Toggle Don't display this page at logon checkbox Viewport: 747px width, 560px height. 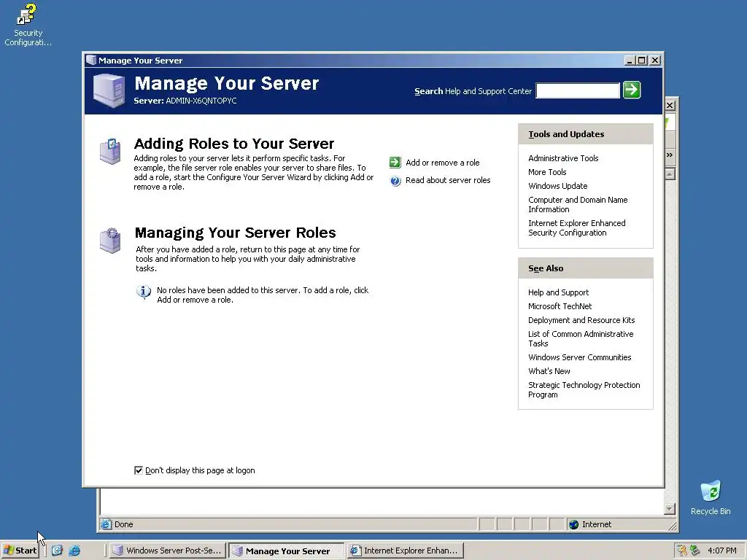tap(139, 470)
